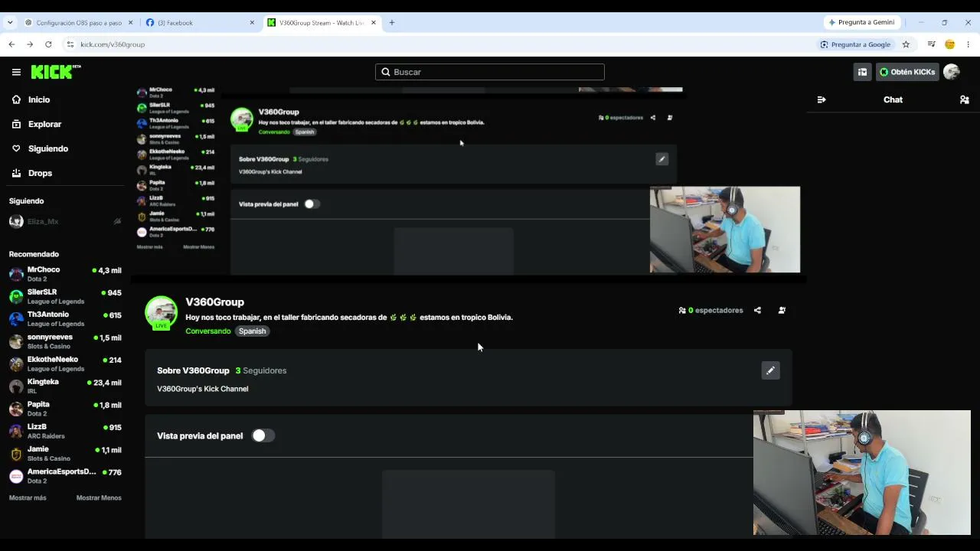Open the Chrome profile avatar
Image resolution: width=980 pixels, height=551 pixels.
click(x=949, y=44)
